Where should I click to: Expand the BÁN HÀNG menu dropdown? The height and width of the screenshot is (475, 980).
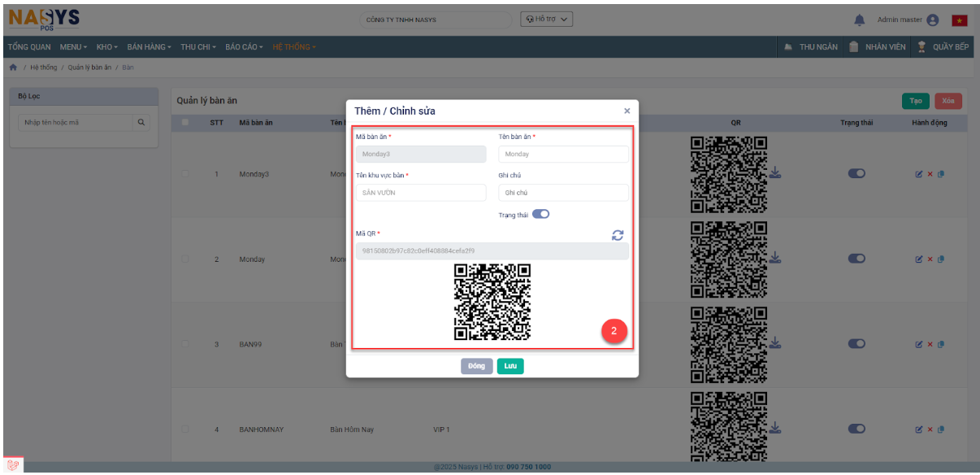149,47
